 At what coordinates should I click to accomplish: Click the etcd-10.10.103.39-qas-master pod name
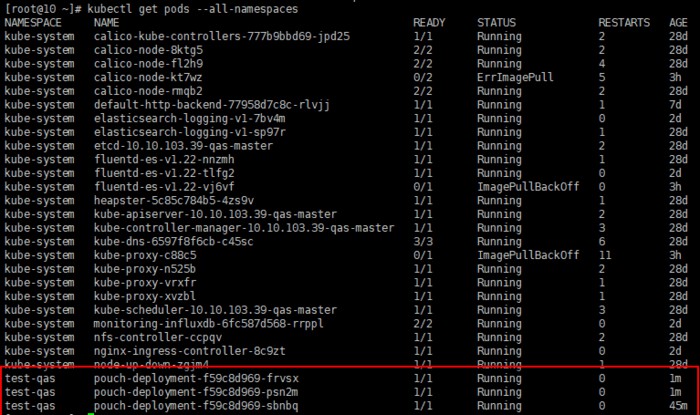tap(183, 146)
